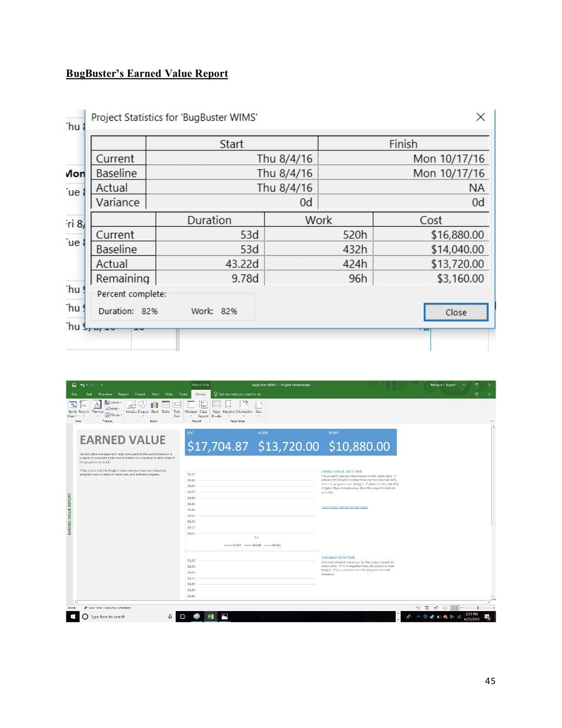Toggle Page Breaks in Page Setup
562x728 pixels.
coord(216,408)
